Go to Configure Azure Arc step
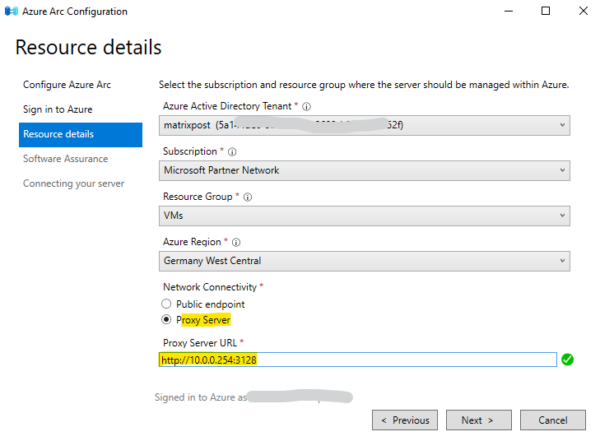The image size is (600, 441). coord(66,84)
